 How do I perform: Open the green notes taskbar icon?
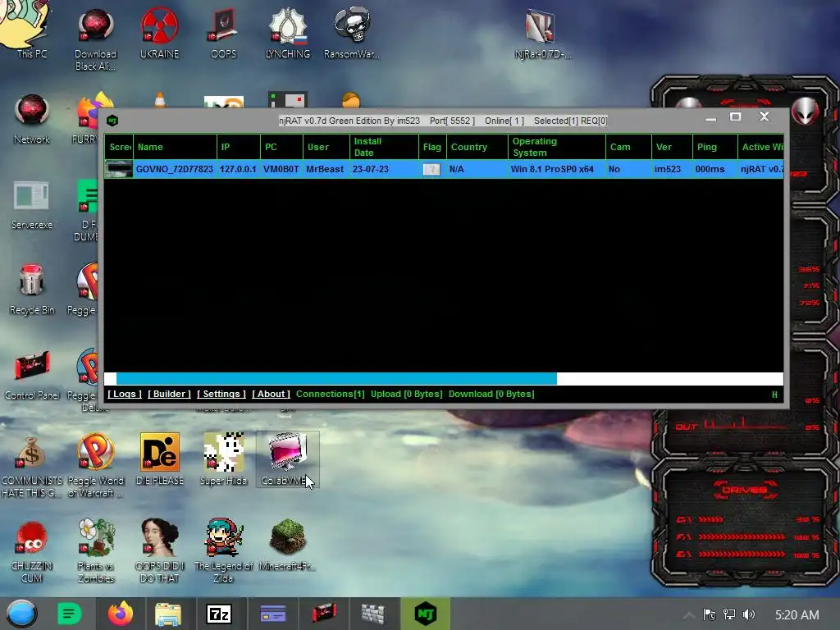tap(69, 614)
